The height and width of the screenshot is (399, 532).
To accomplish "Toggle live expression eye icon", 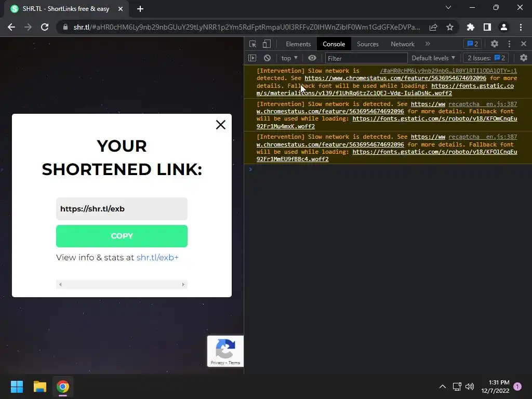I will [x=312, y=58].
